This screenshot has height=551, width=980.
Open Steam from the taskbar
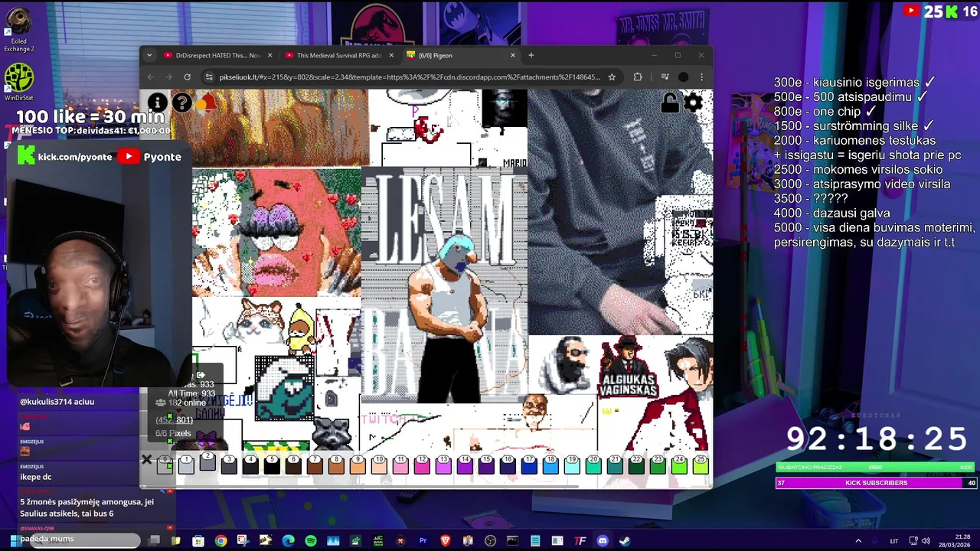coord(625,541)
